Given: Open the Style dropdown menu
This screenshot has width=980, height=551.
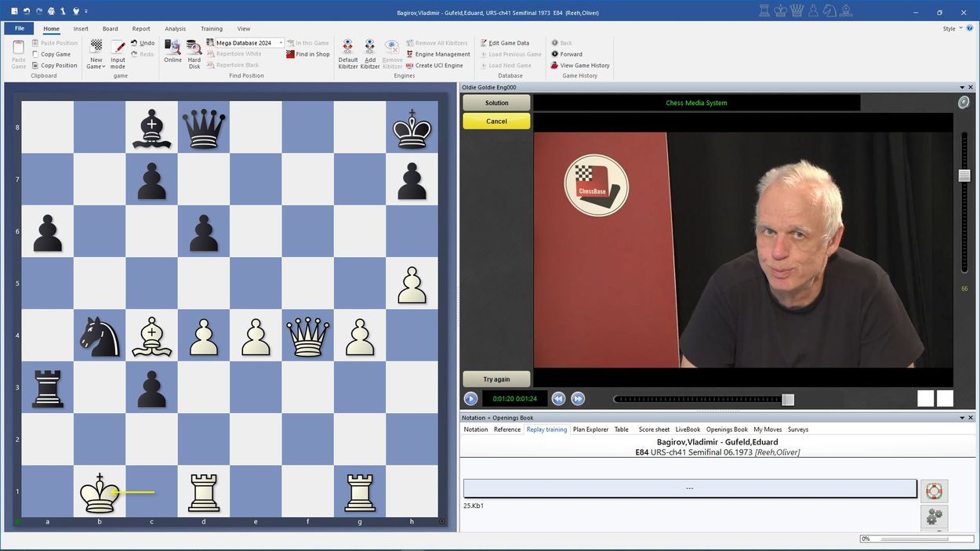Looking at the screenshot, I should point(952,29).
